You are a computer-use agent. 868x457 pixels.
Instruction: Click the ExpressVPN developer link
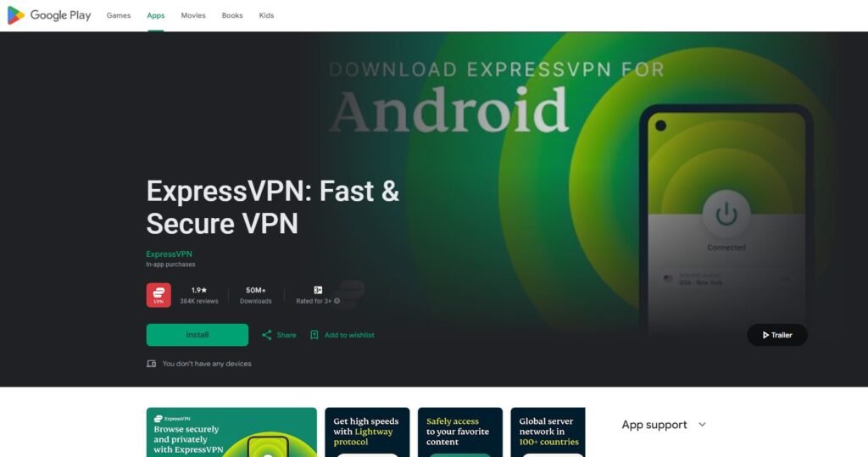point(169,254)
